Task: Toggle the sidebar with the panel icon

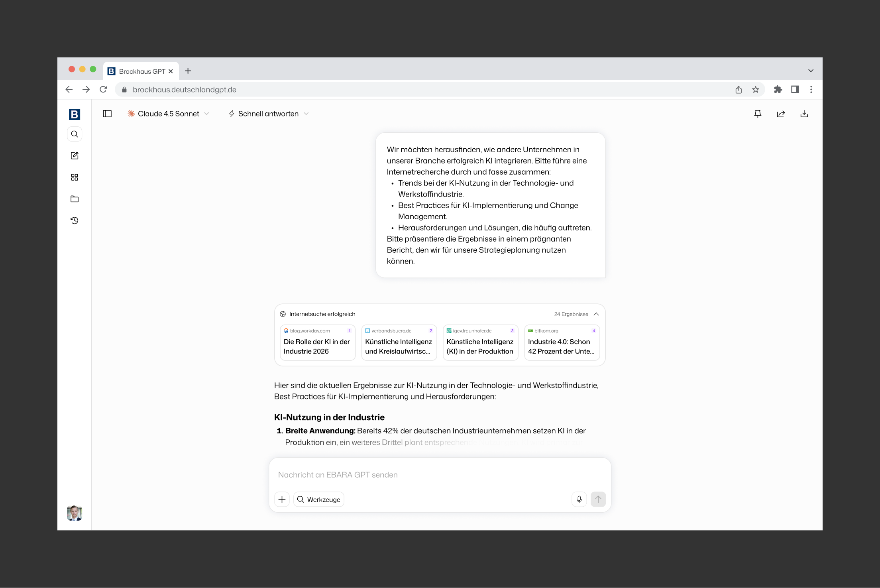Action: tap(107, 114)
